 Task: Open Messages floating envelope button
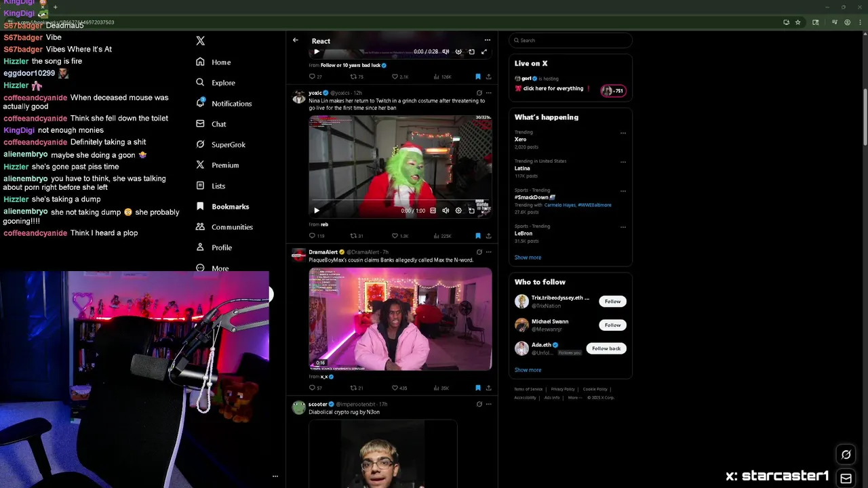(846, 479)
